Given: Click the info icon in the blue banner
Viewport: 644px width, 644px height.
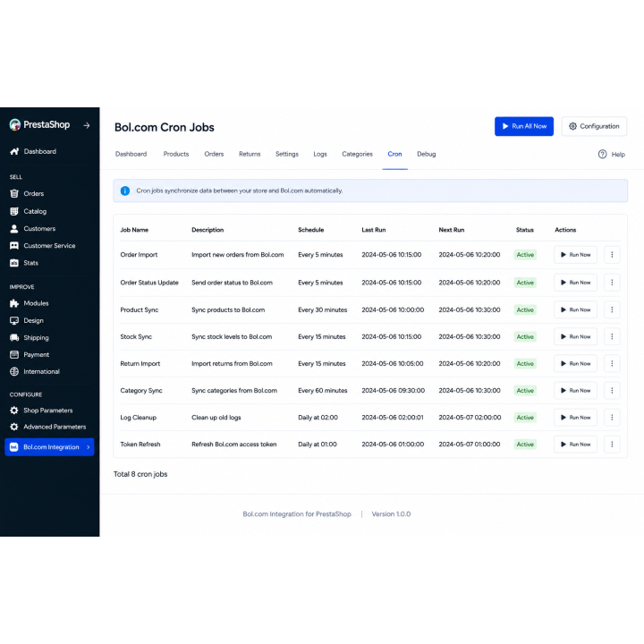Looking at the screenshot, I should pyautogui.click(x=125, y=191).
